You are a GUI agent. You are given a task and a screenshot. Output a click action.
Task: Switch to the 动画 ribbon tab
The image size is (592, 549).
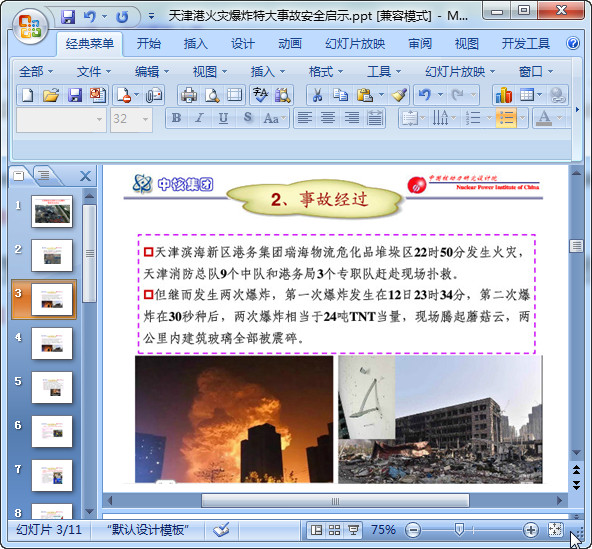pos(290,44)
